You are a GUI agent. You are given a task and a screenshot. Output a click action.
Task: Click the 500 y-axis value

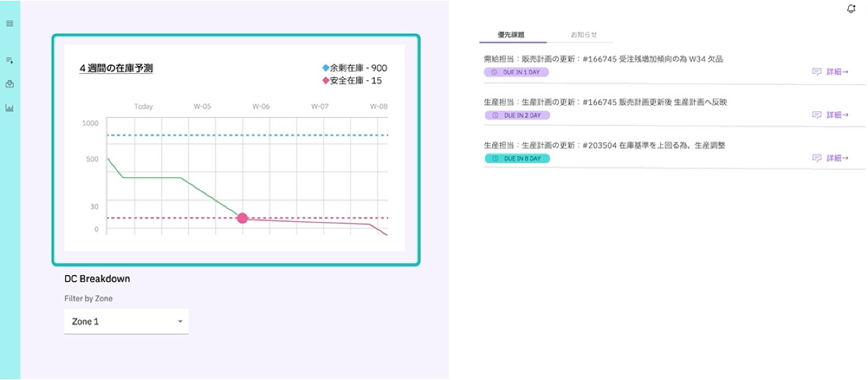coord(92,159)
